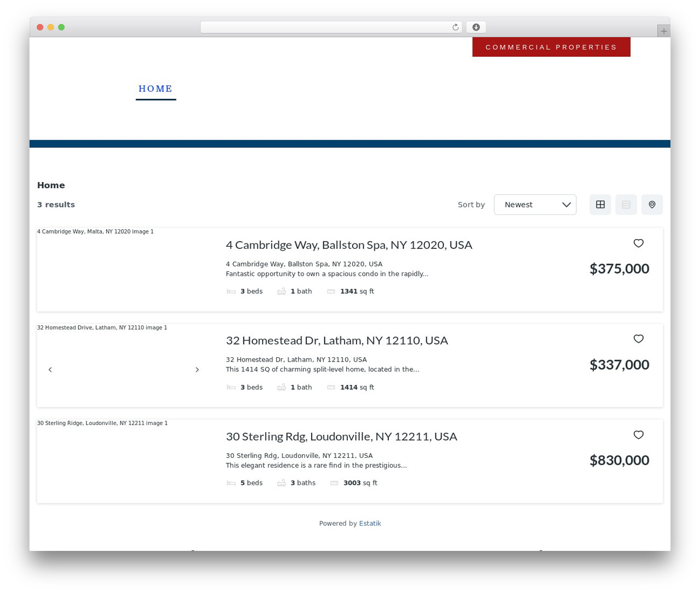
Task: Open the HOME navigation tab
Action: (x=156, y=89)
